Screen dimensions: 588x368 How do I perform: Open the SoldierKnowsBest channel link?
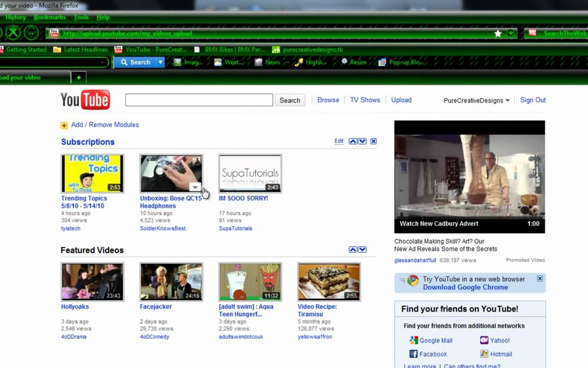click(163, 228)
